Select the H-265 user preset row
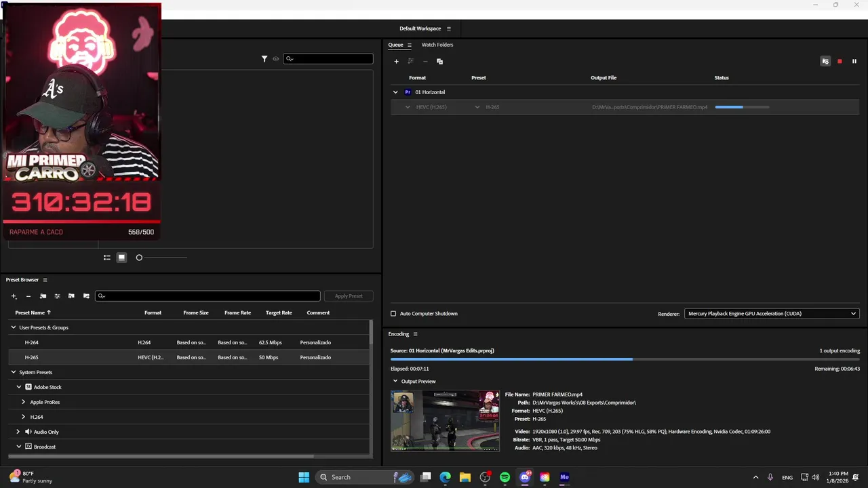The height and width of the screenshot is (488, 868). [189, 357]
